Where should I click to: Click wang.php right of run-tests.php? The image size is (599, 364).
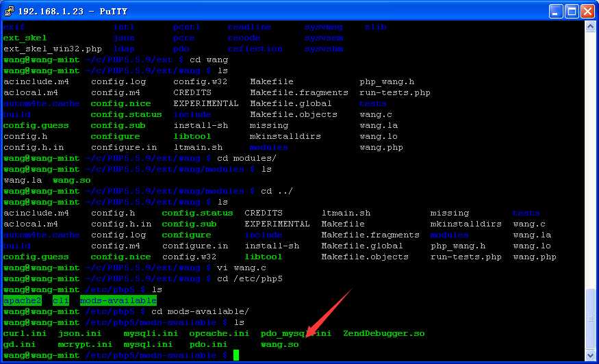535,257
